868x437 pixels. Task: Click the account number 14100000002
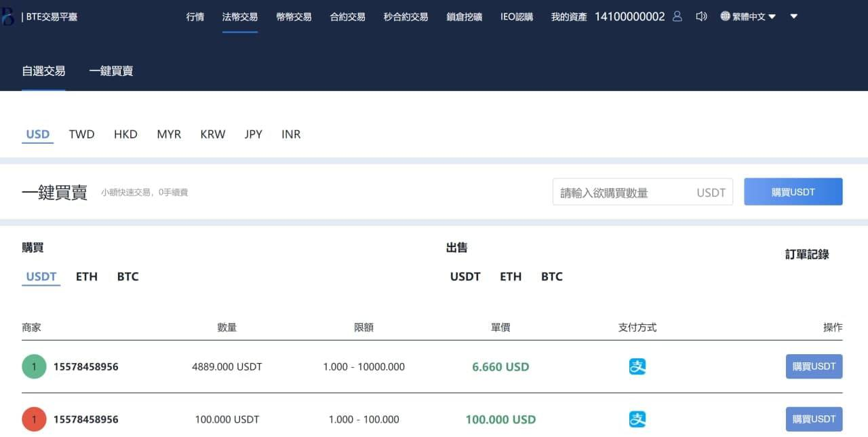(x=630, y=16)
